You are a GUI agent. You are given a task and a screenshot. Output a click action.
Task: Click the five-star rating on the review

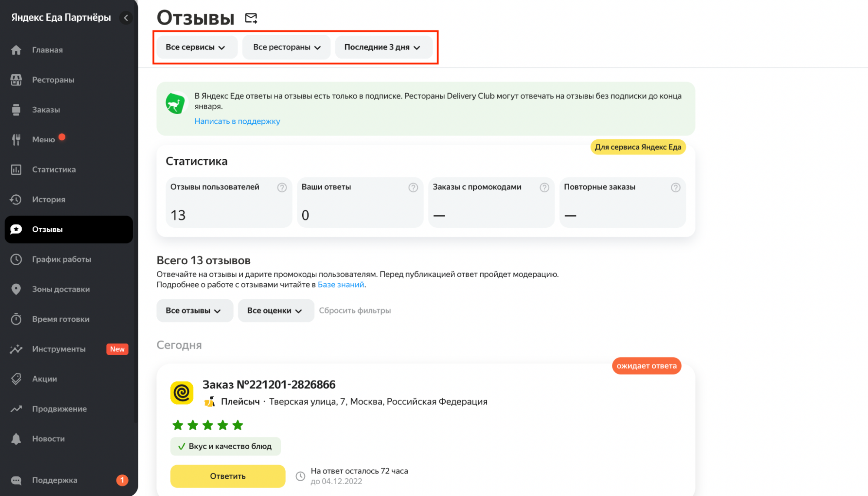click(208, 425)
